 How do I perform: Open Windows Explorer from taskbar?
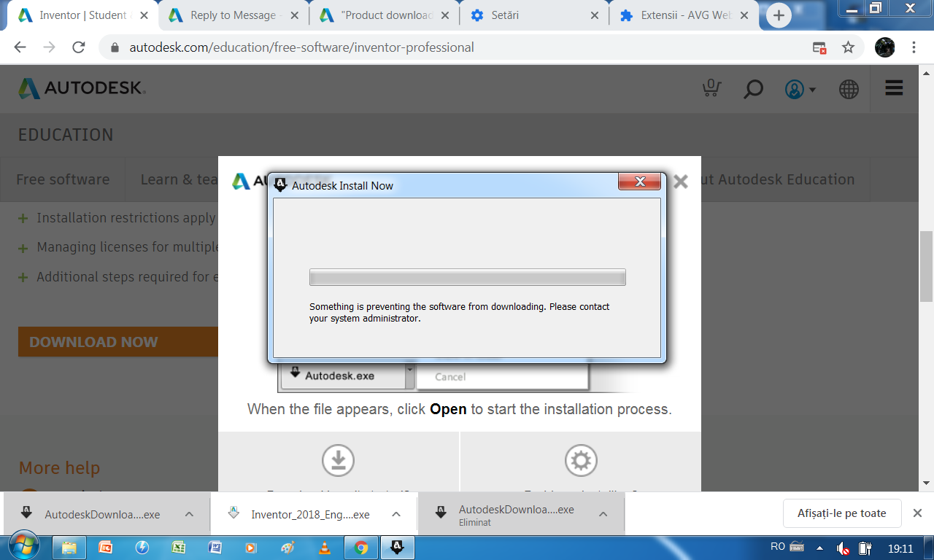[x=69, y=548]
